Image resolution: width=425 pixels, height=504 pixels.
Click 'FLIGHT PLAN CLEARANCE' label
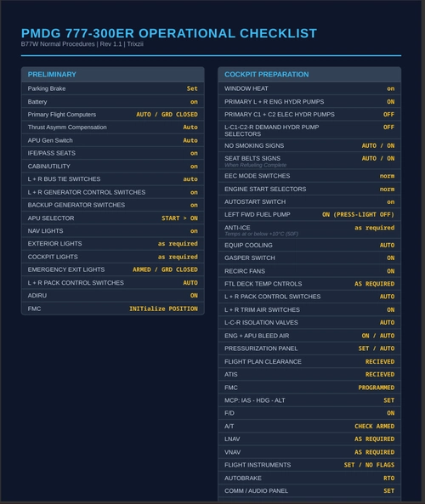click(263, 361)
